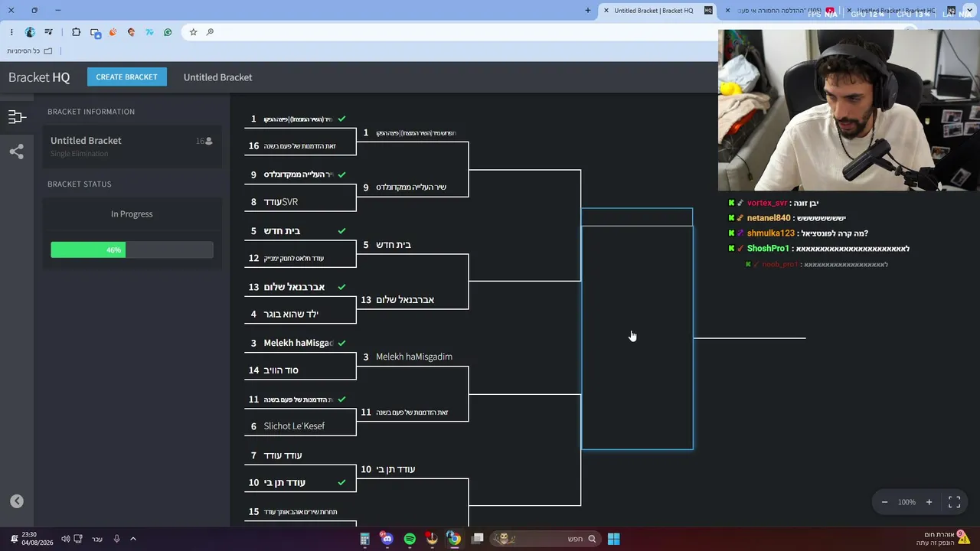
Task: Open the browser page zoom magnifier icon
Action: pyautogui.click(x=210, y=32)
